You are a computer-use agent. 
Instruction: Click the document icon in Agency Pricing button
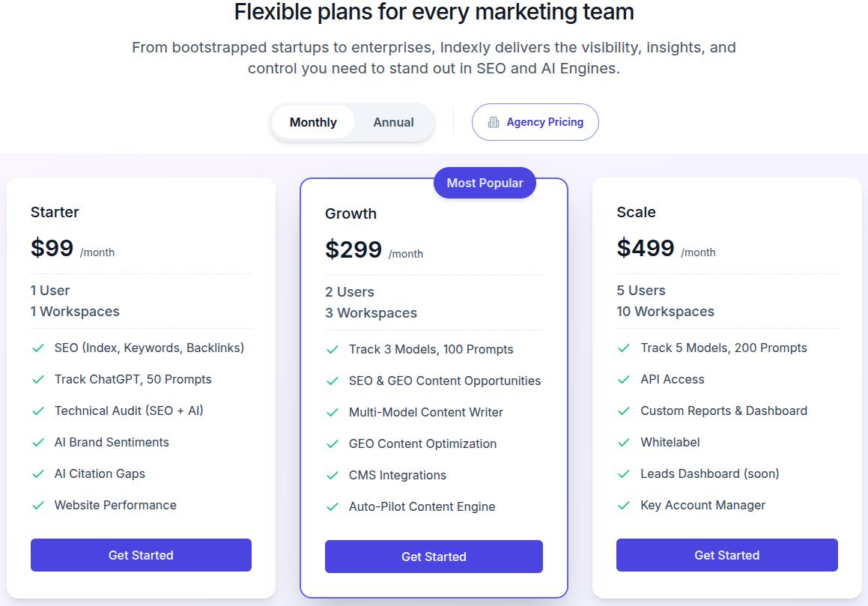[495, 122]
